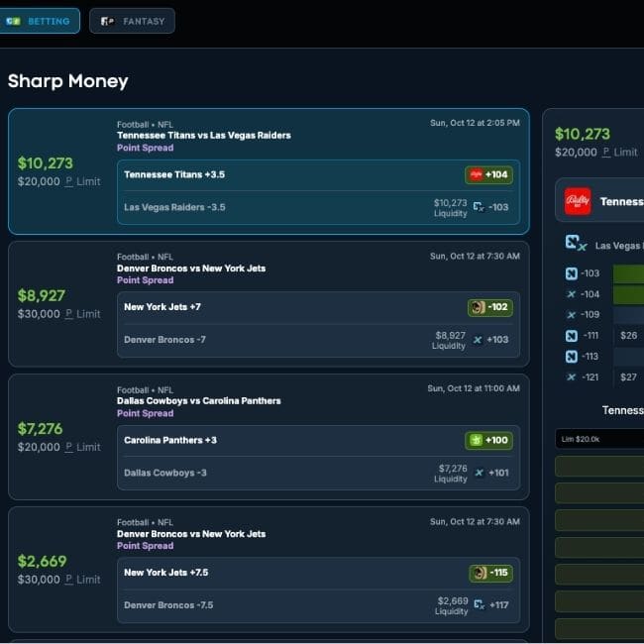Open the Tennessee Titans vs Las Vegas Raiders matchup
Viewport: 644px width, 644px height.
pos(204,135)
